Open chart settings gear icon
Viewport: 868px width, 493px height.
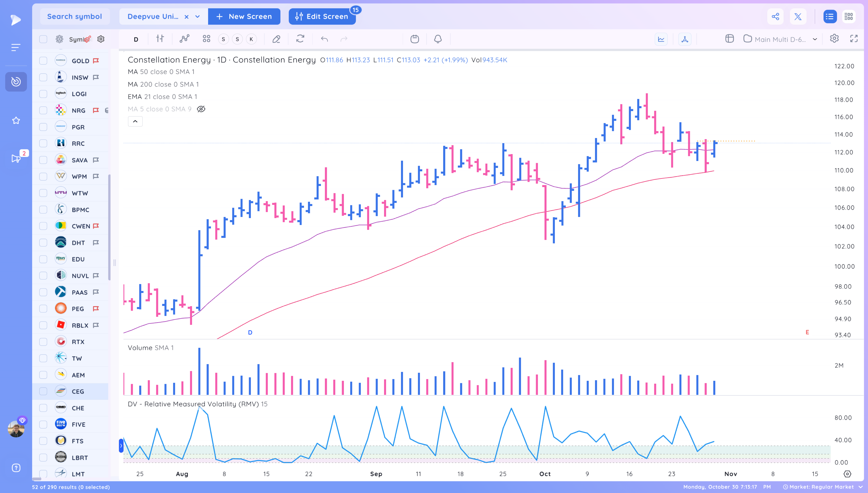[x=834, y=39]
